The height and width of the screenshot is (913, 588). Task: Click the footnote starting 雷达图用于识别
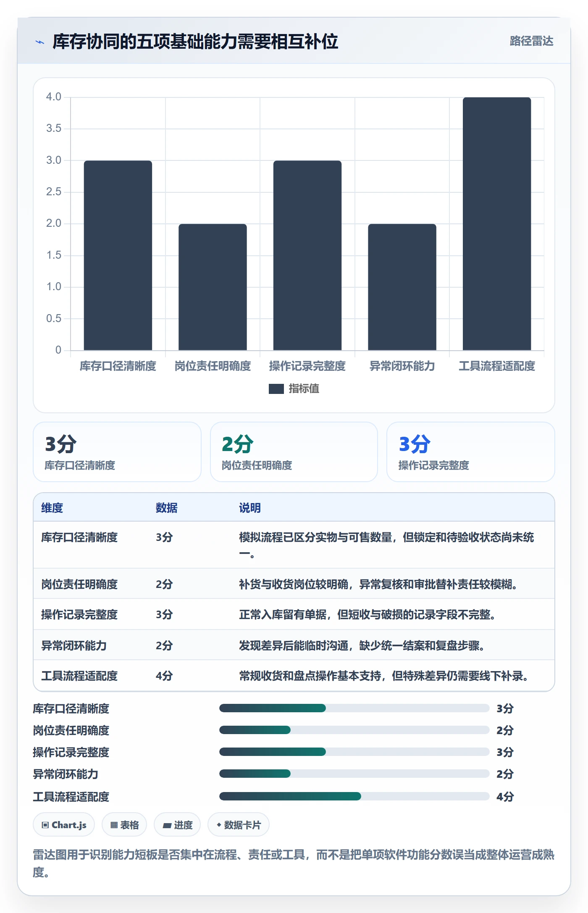click(x=294, y=863)
